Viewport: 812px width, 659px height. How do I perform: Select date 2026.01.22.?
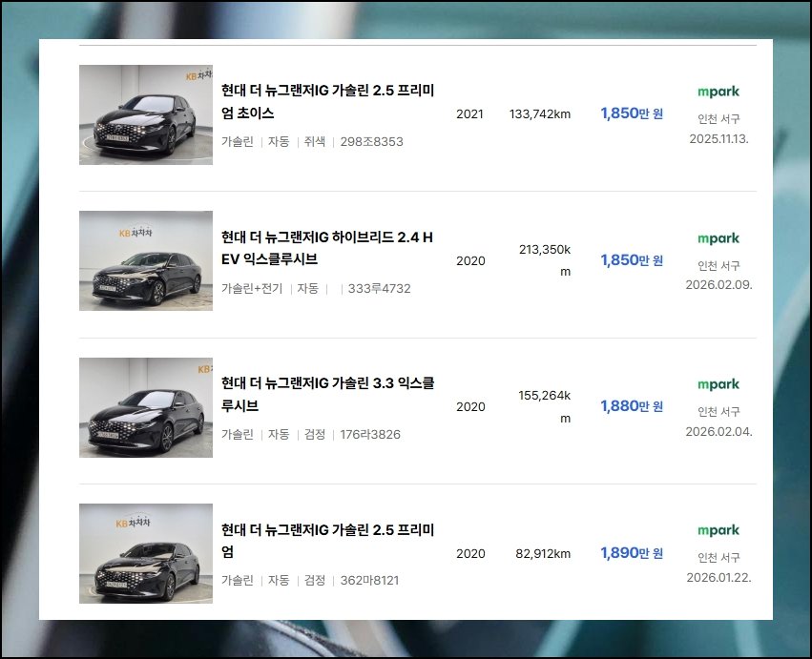tap(718, 578)
